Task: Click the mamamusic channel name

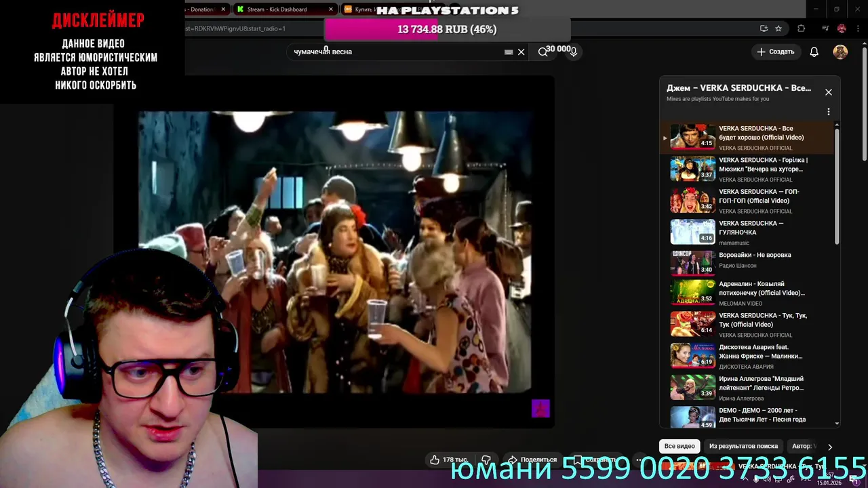Action: [734, 243]
